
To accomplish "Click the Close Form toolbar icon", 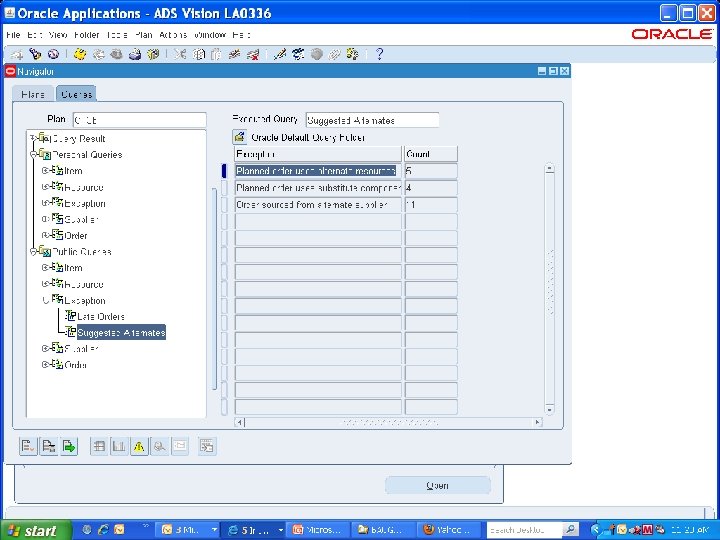I will click(x=153, y=54).
